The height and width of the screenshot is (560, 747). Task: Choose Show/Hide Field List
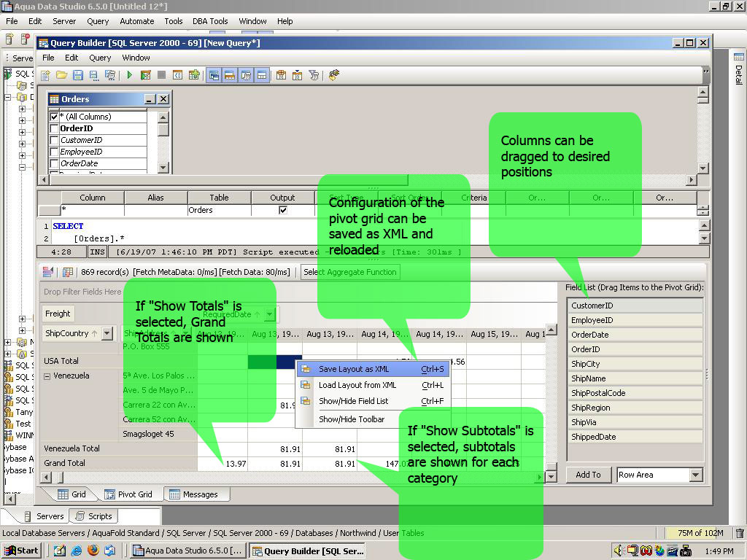[373, 402]
